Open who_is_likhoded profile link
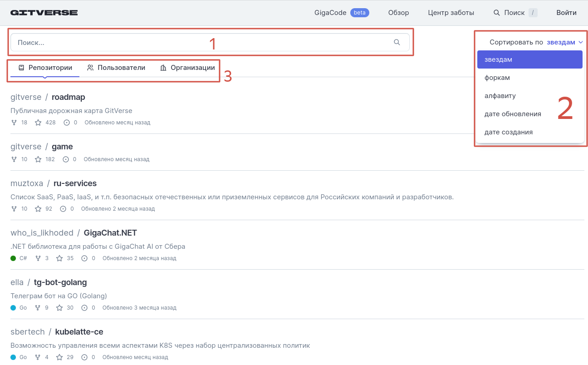Viewport: 588px width, 365px height. (42, 233)
